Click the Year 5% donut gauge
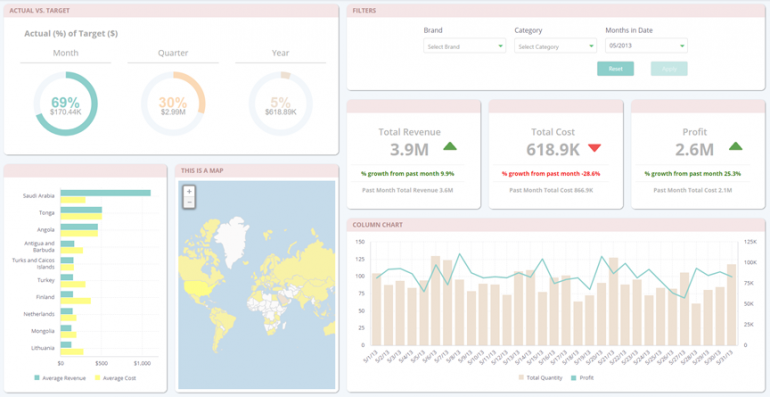Viewport: 770px width, 397px height. click(x=280, y=104)
